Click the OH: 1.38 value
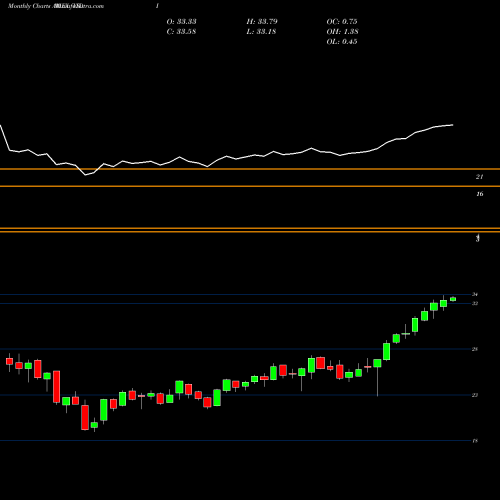The height and width of the screenshot is (500, 500). (x=342, y=32)
